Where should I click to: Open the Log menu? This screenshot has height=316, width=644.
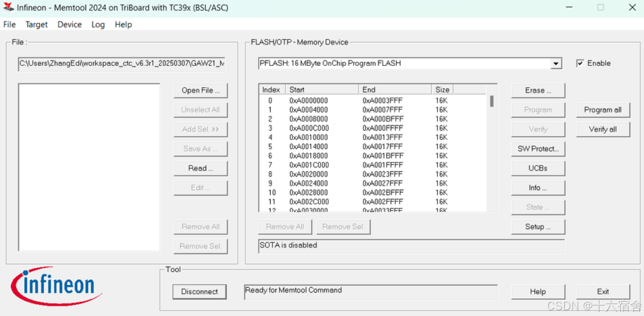click(98, 24)
